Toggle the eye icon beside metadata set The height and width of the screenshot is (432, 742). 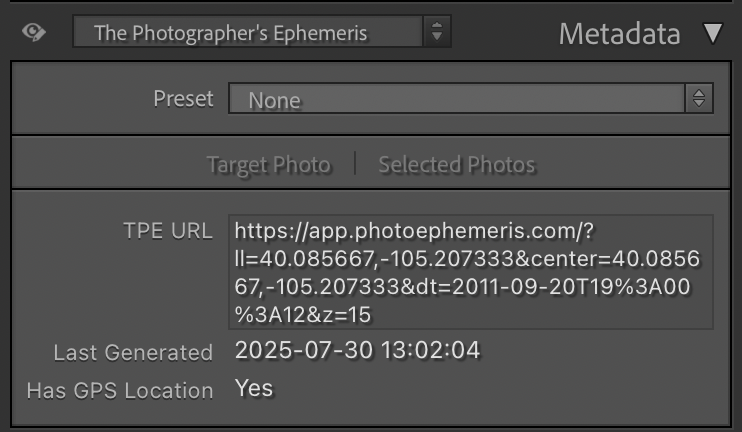(34, 32)
